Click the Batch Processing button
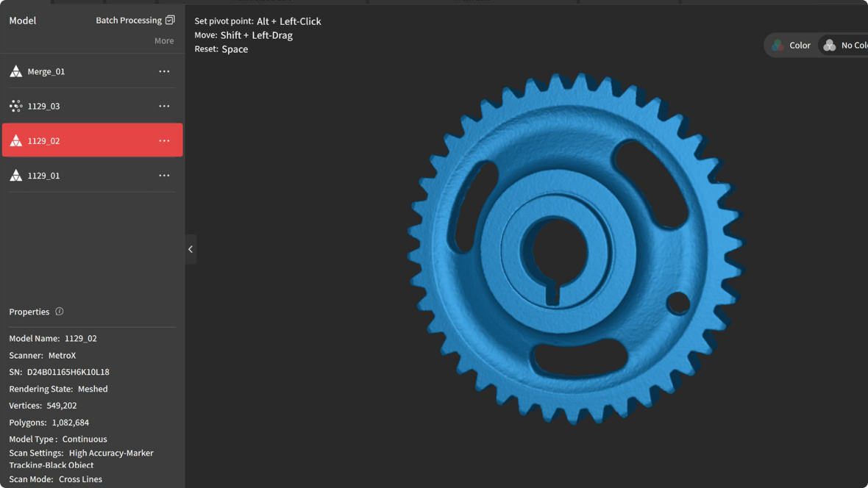 [x=129, y=20]
